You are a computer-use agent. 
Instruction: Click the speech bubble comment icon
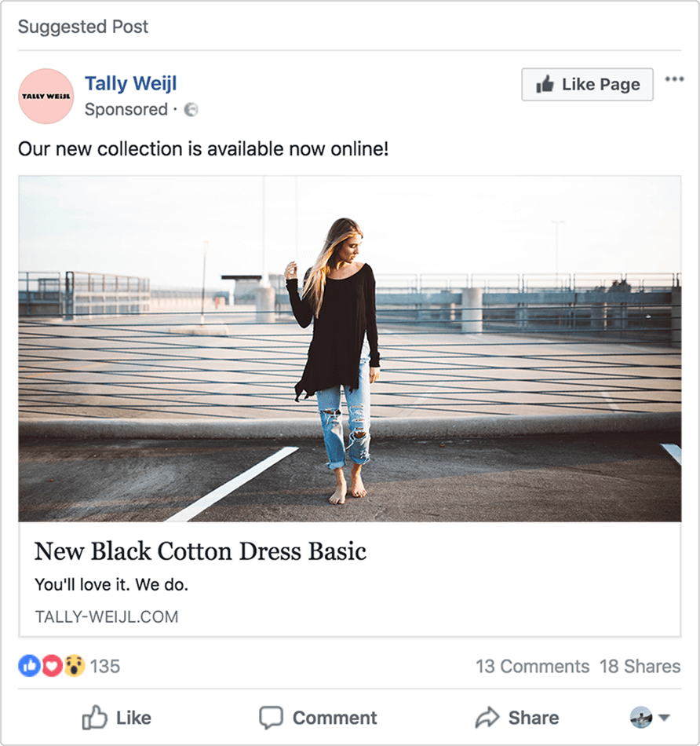pos(271,717)
